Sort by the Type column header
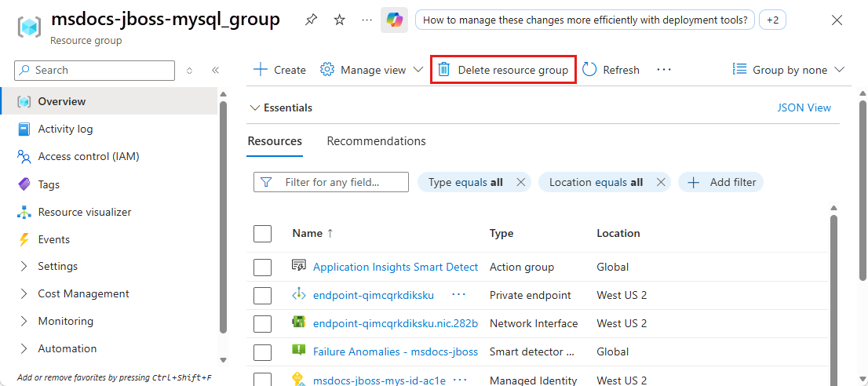This screenshot has width=868, height=386. [501, 233]
